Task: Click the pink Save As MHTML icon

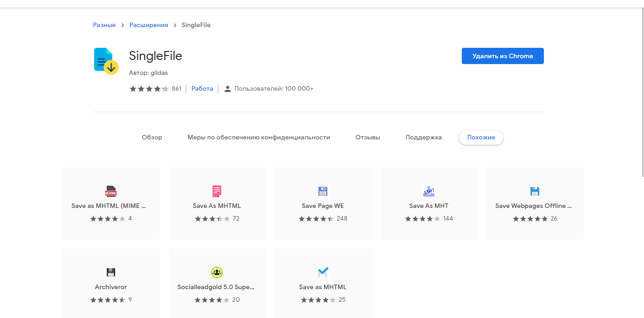Action: tap(217, 191)
